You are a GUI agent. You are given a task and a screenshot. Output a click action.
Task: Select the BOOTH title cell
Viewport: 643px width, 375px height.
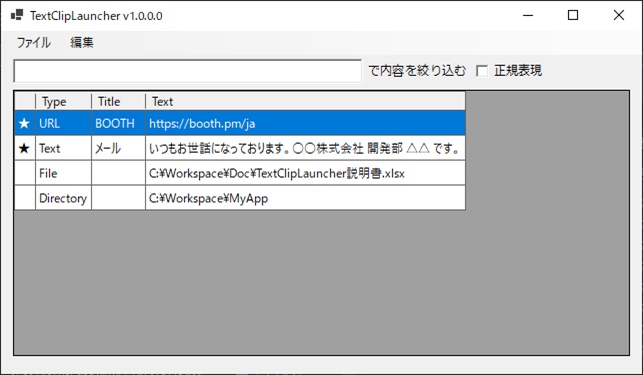click(x=119, y=123)
